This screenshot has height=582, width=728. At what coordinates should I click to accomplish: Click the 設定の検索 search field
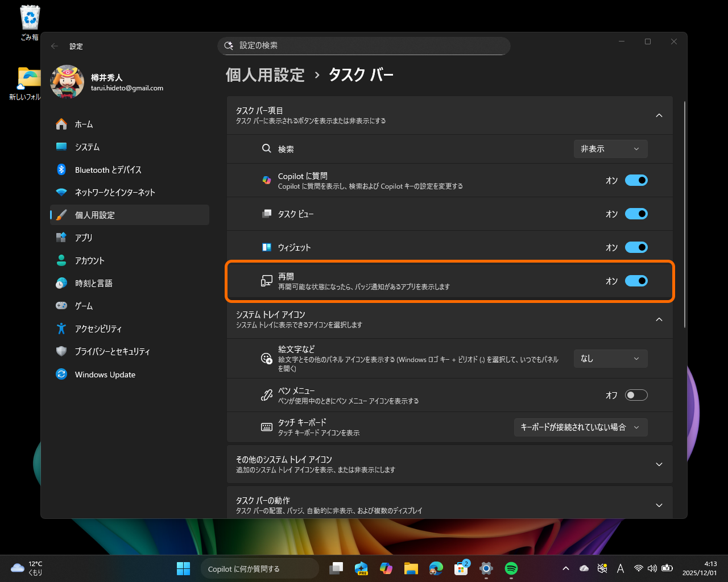[364, 46]
